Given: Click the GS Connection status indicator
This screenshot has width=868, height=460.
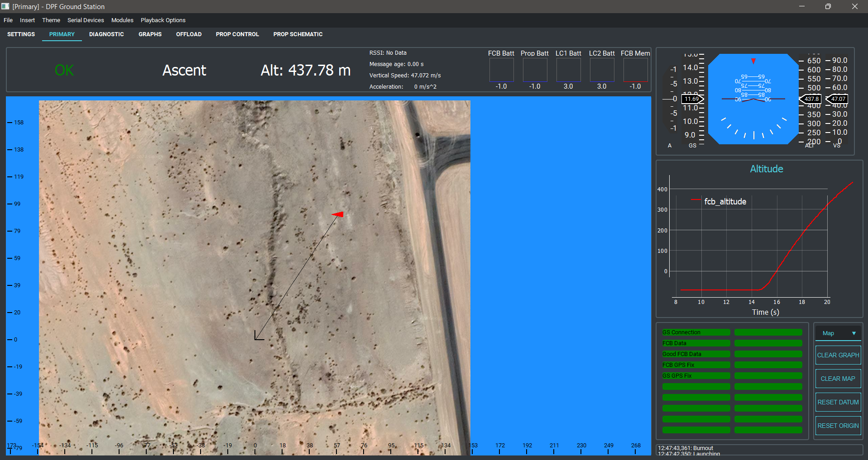Looking at the screenshot, I should pos(696,332).
